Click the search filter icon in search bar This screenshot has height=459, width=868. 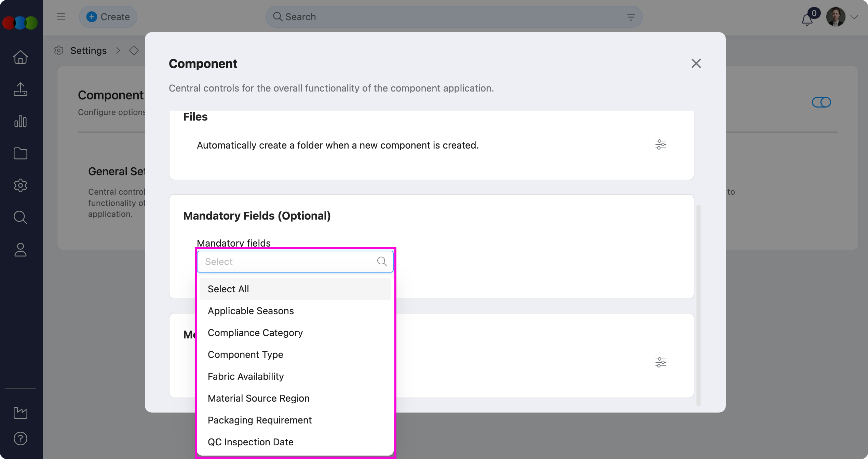[x=631, y=17]
